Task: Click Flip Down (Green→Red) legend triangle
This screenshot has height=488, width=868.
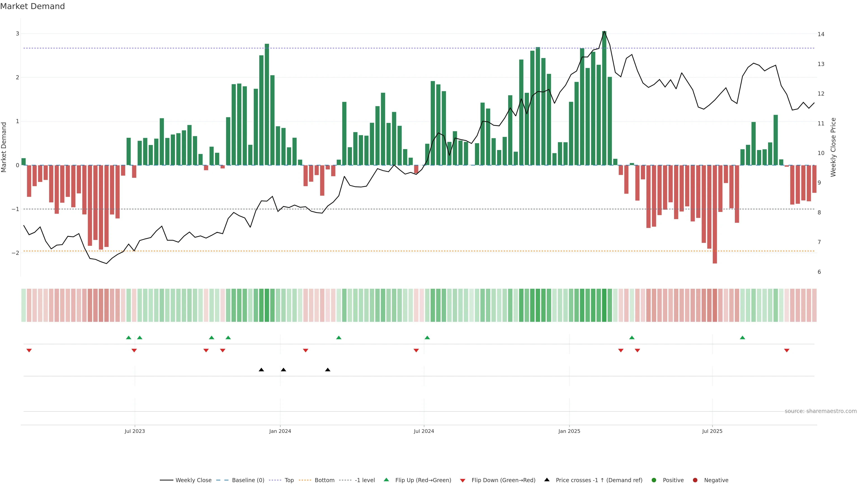Action: (463, 481)
